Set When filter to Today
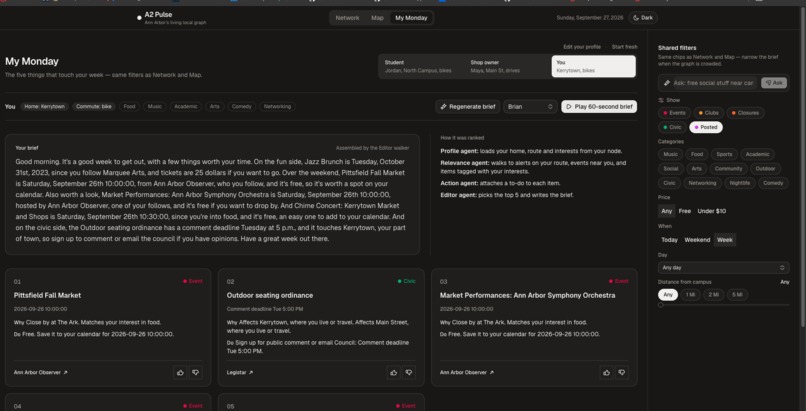The height and width of the screenshot is (411, 806). 669,240
